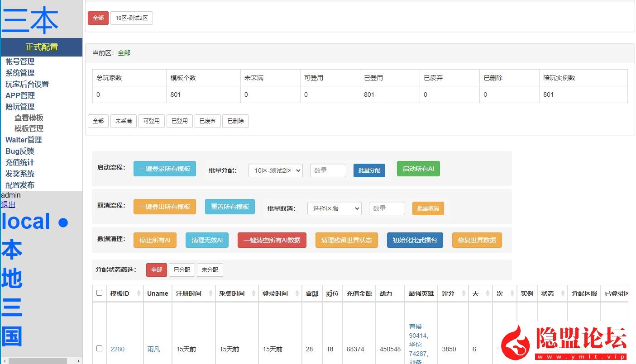Open 系统管理 from the sidebar menu
Image resolution: width=636 pixels, height=364 pixels.
click(20, 72)
